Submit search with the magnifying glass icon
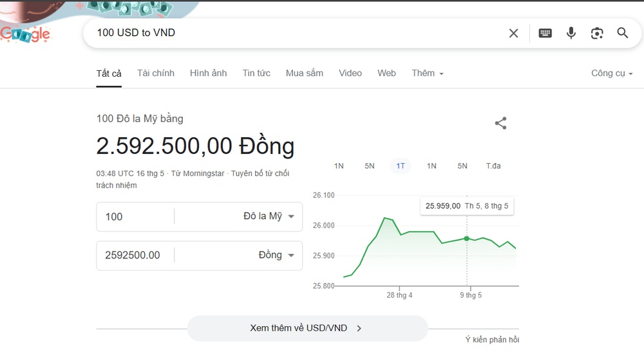 623,33
